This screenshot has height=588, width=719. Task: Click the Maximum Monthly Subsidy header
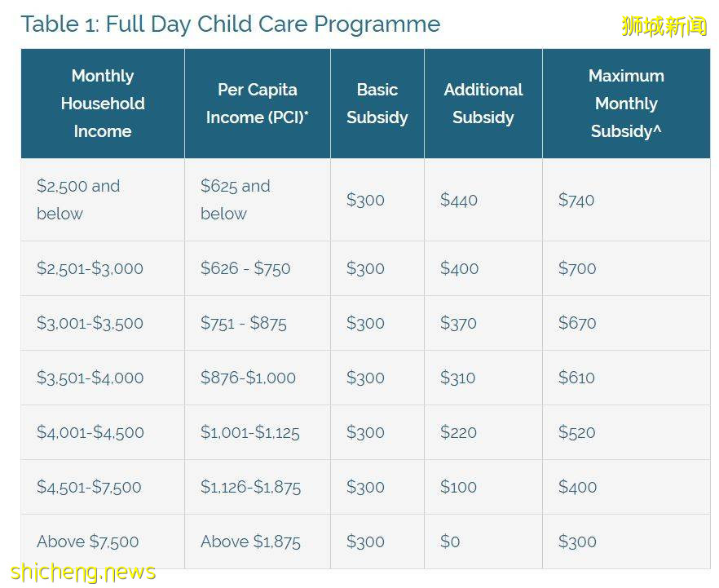[x=626, y=104]
